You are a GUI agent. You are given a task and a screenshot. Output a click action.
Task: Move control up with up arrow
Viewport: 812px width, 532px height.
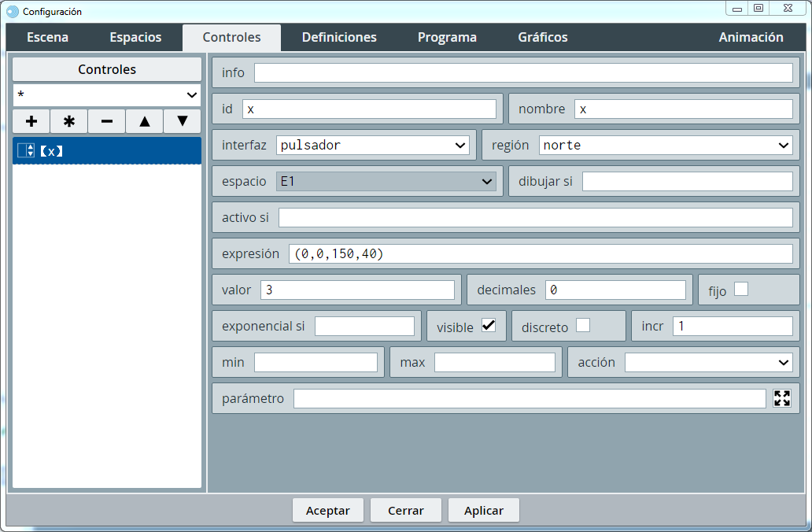(x=145, y=121)
